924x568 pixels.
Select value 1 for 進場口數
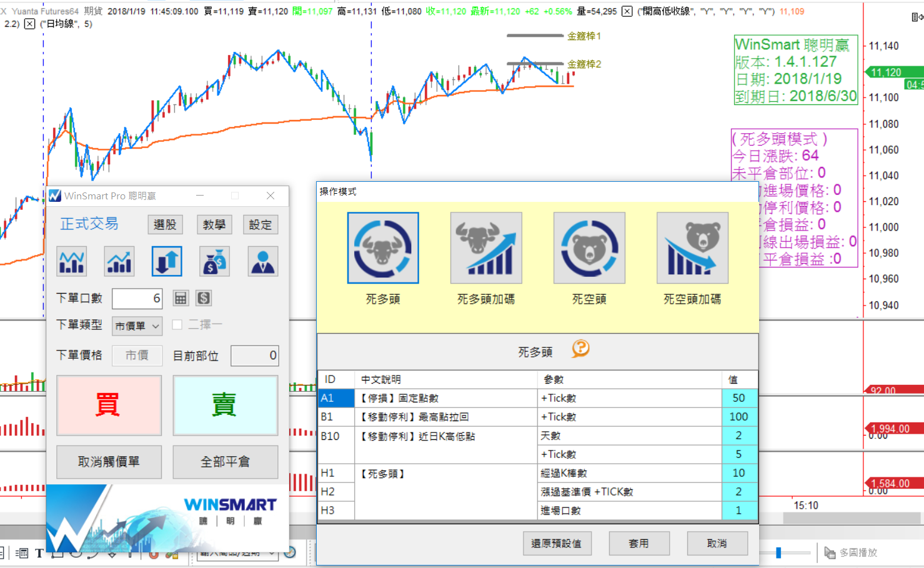[x=739, y=511]
